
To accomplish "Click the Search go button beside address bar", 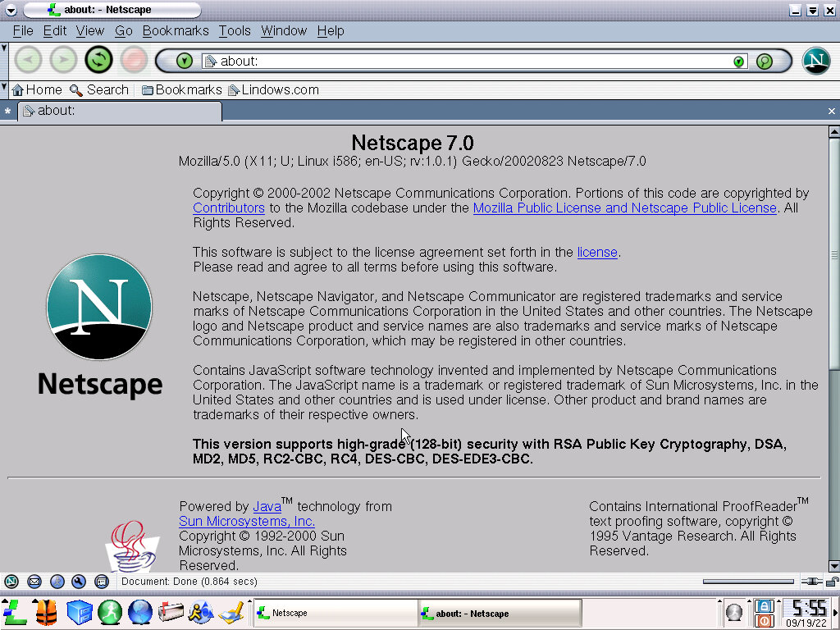I will [x=765, y=62].
